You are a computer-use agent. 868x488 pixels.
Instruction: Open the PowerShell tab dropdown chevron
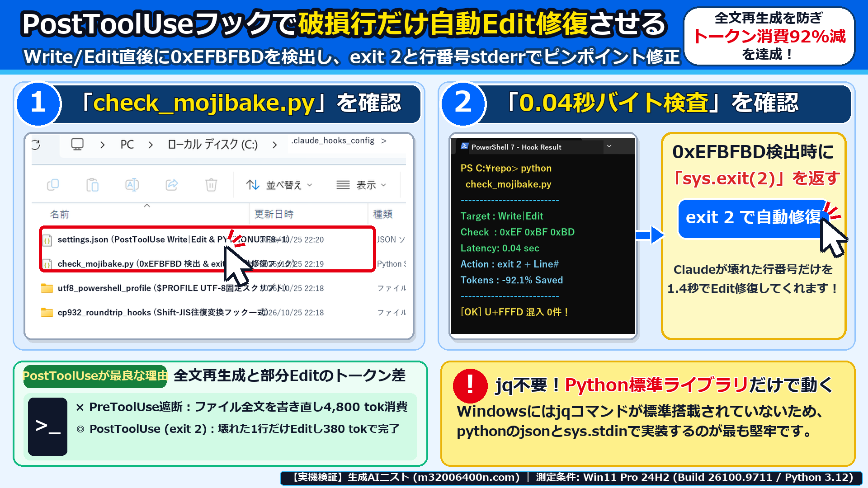pyautogui.click(x=609, y=146)
